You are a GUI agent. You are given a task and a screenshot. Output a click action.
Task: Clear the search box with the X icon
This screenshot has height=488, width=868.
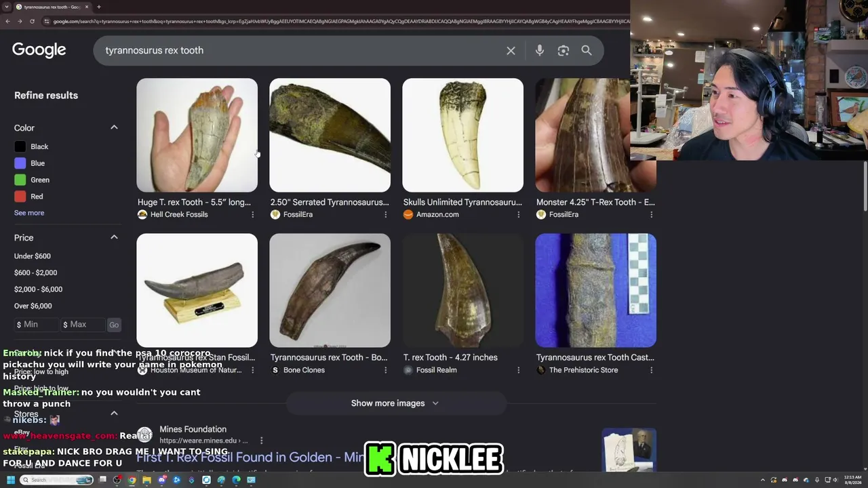pos(511,51)
